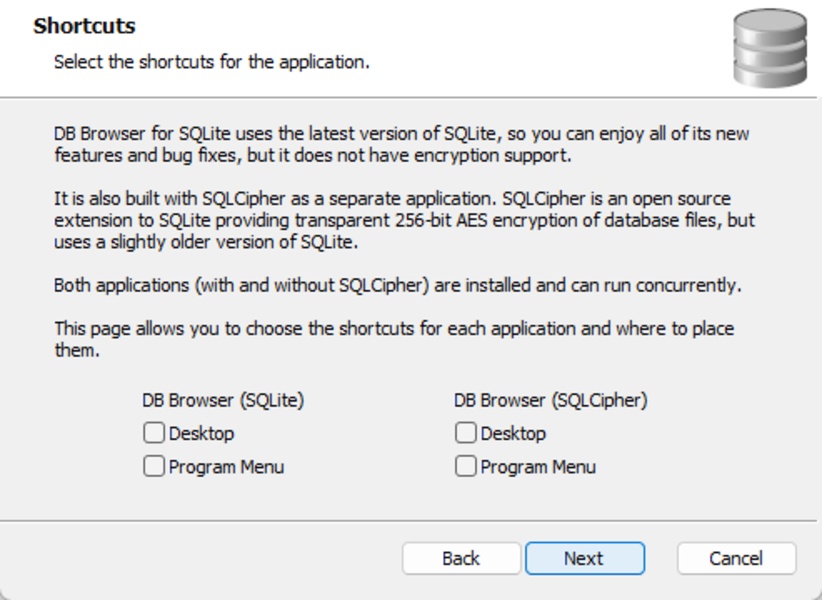
Task: Check the Desktop box for DB Browser (SQLCipher)
Action: (466, 433)
